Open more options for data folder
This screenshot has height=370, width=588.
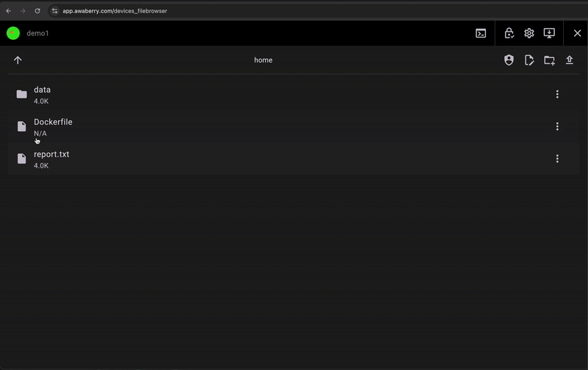tap(557, 94)
